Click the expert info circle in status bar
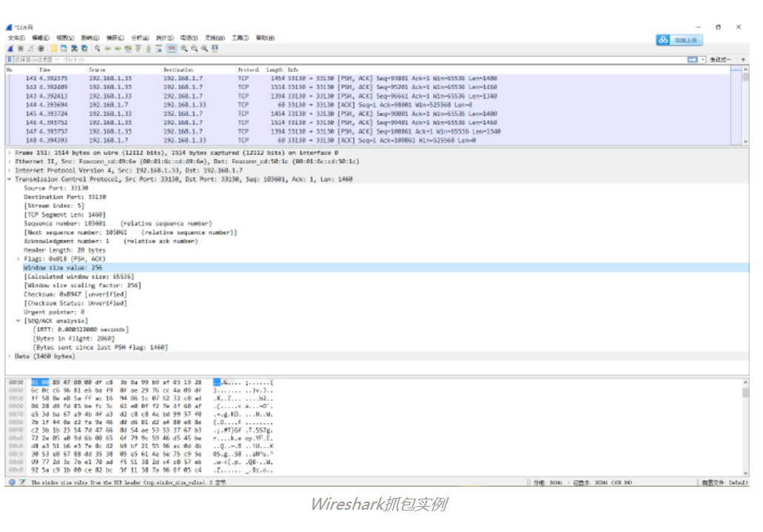This screenshot has height=532, width=763. (12, 482)
